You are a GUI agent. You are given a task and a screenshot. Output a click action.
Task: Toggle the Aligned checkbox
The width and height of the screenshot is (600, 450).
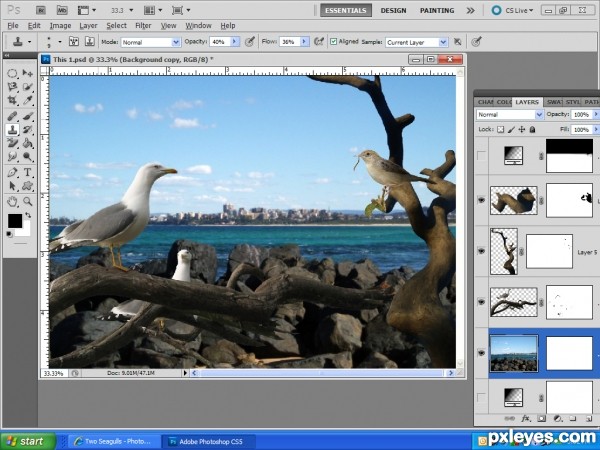[x=334, y=41]
